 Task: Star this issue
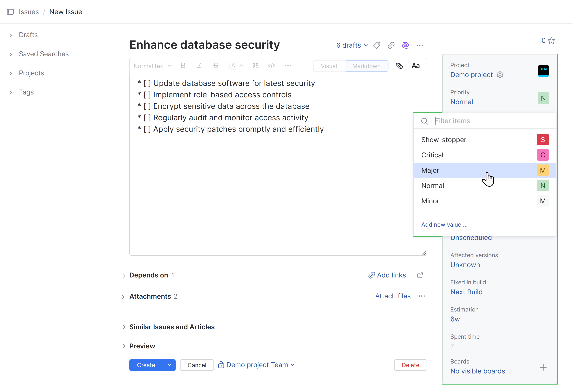(x=551, y=41)
